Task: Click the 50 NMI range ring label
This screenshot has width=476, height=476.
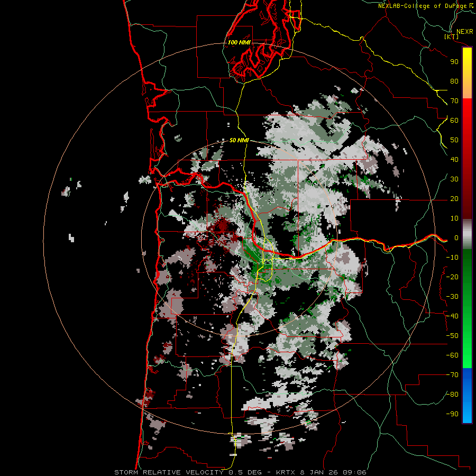Action: (239, 140)
